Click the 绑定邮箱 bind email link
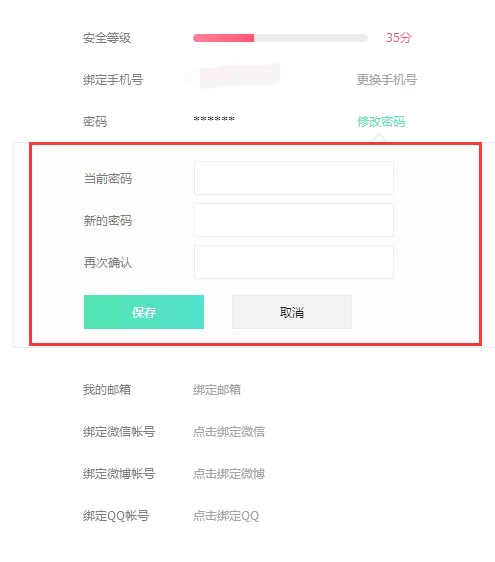Image resolution: width=495 pixels, height=562 pixels. (217, 390)
